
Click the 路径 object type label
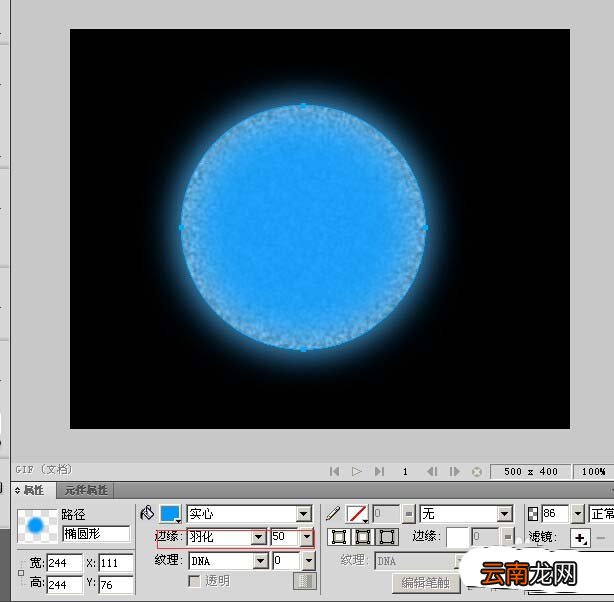click(x=73, y=514)
